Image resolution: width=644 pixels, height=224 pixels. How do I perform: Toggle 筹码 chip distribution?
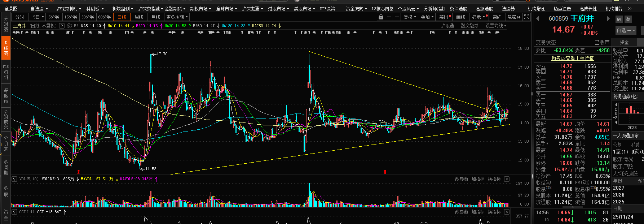click(x=445, y=17)
